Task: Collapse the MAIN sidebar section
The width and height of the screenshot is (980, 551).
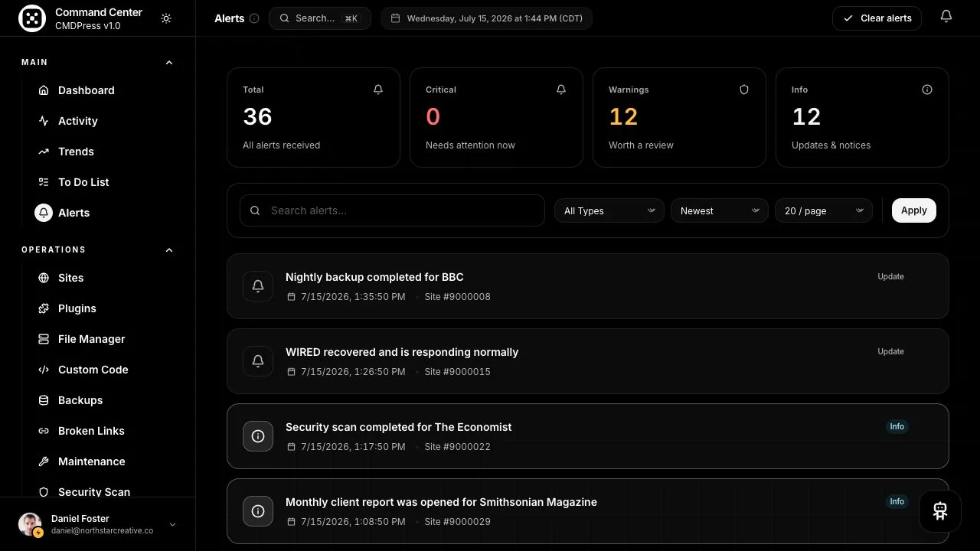Action: tap(169, 63)
